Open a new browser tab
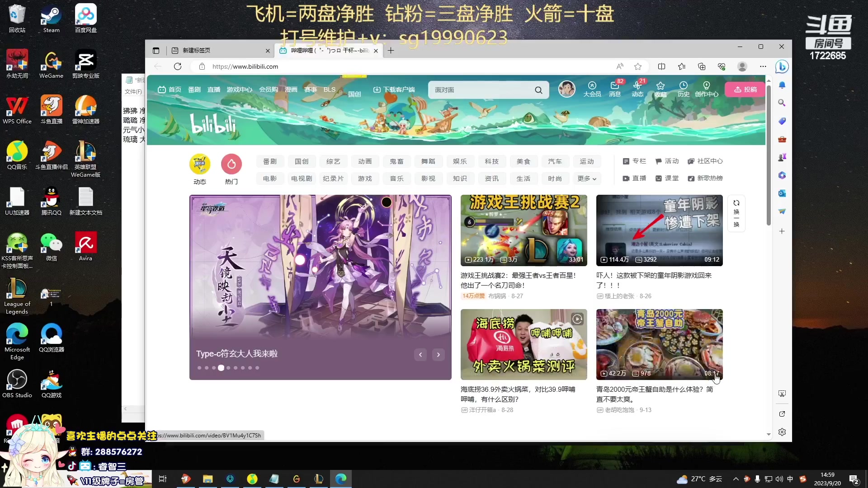The width and height of the screenshot is (868, 488). coord(391,51)
